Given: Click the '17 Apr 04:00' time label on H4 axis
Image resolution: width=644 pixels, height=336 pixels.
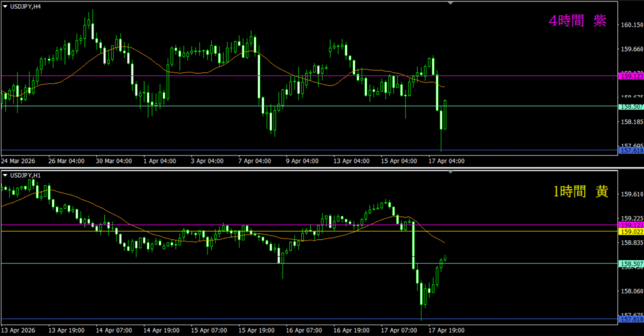Looking at the screenshot, I should [x=445, y=161].
